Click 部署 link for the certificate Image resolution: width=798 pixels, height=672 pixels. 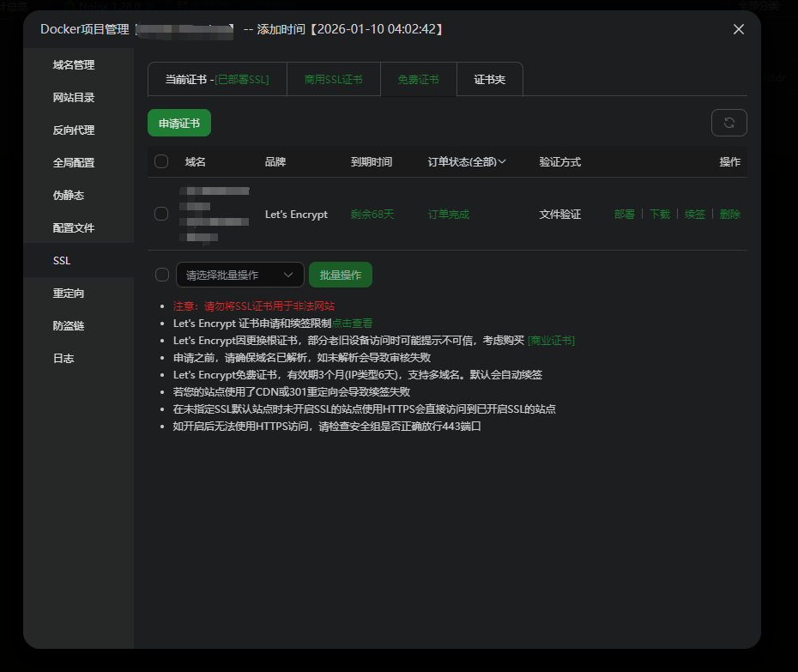[624, 215]
